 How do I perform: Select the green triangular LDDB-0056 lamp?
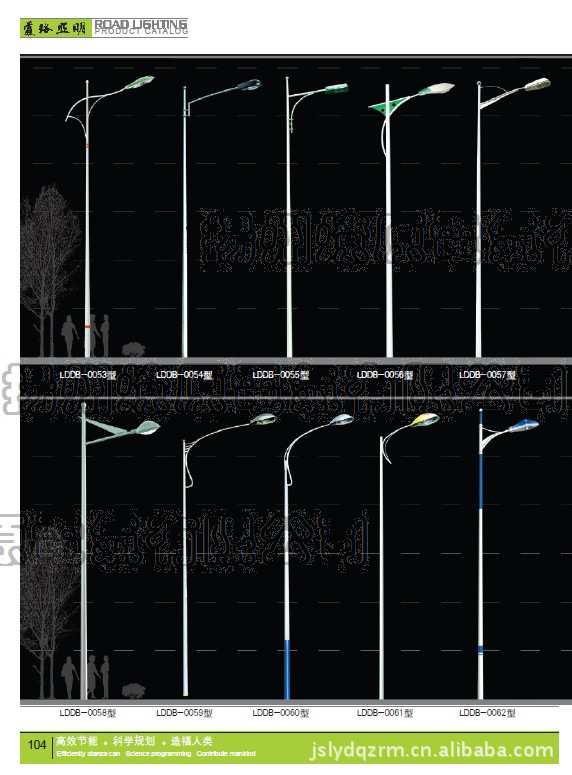point(411,219)
